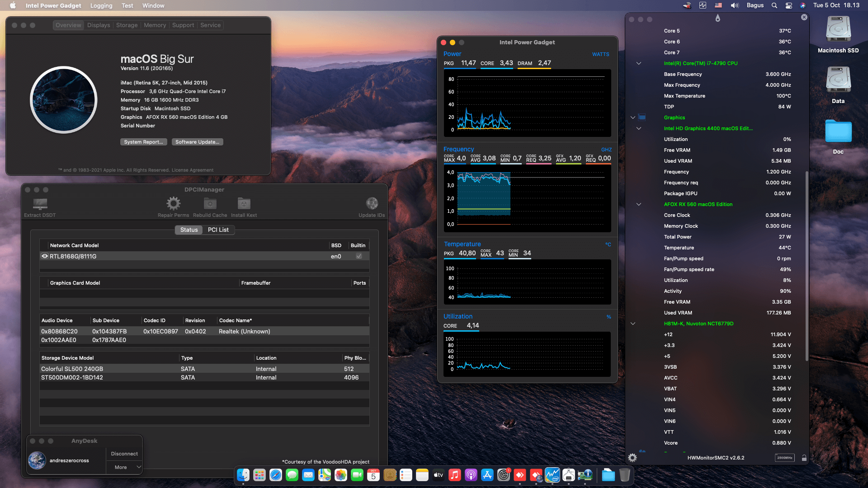Open Launchpad from the Dock
The image size is (868, 488).
click(x=259, y=475)
